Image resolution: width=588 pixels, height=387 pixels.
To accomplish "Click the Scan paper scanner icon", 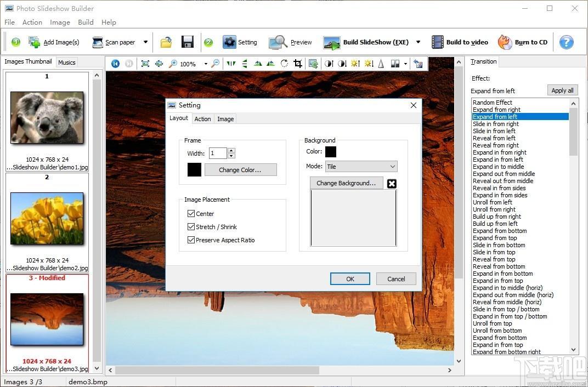I will (98, 42).
